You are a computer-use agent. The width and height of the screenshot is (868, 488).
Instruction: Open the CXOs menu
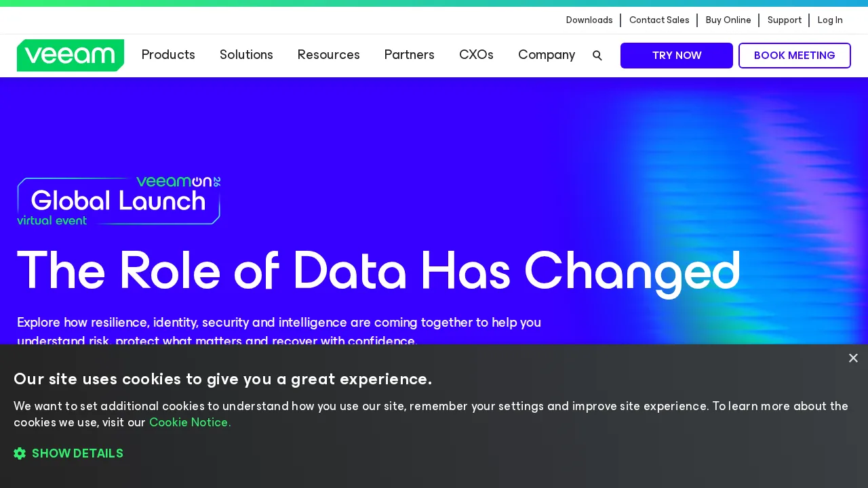[476, 55]
